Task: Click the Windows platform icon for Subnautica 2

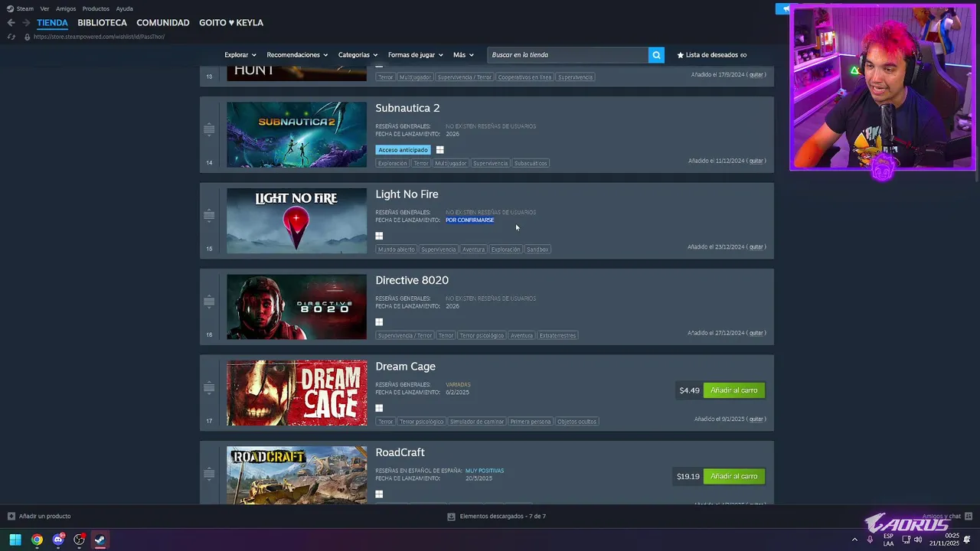Action: coord(439,150)
